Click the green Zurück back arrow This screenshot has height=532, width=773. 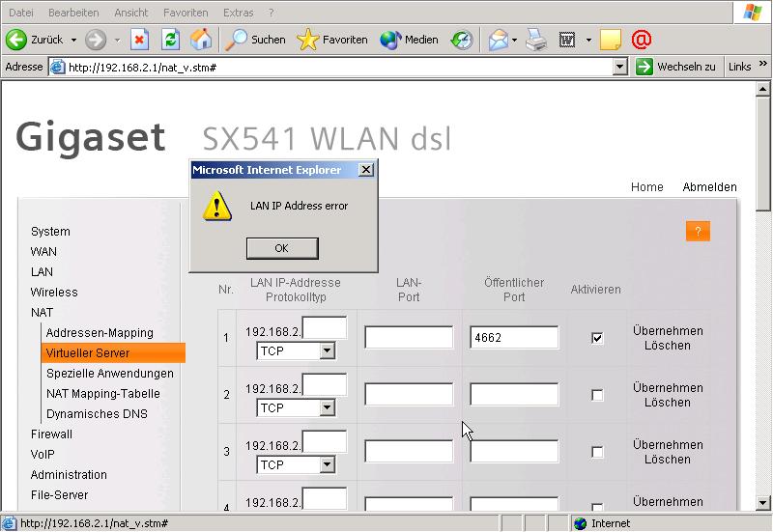(16, 40)
